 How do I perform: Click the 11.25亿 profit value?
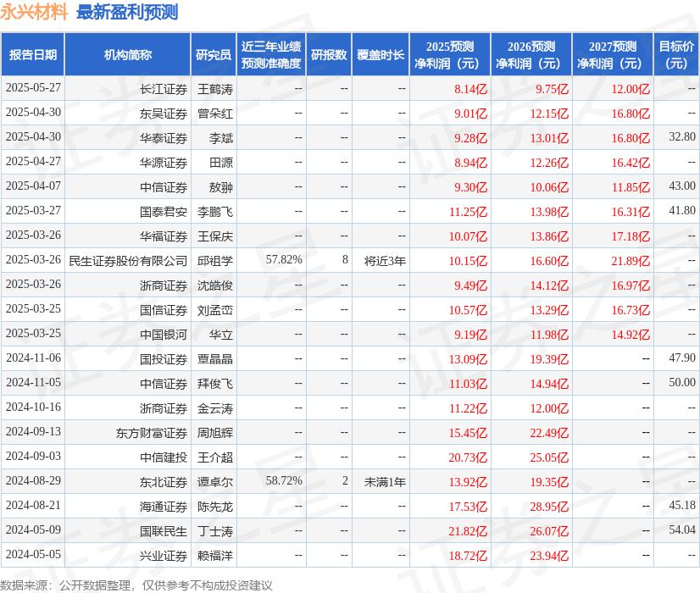coord(468,212)
